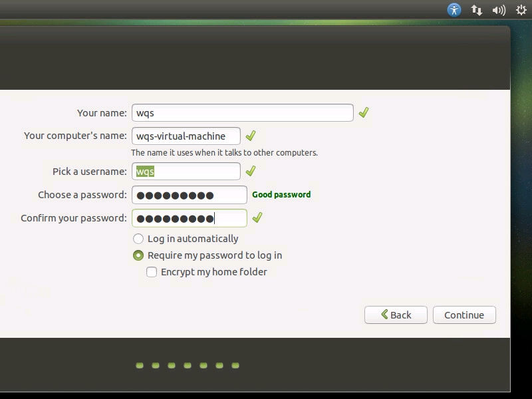Focus the Your name field

243,112
